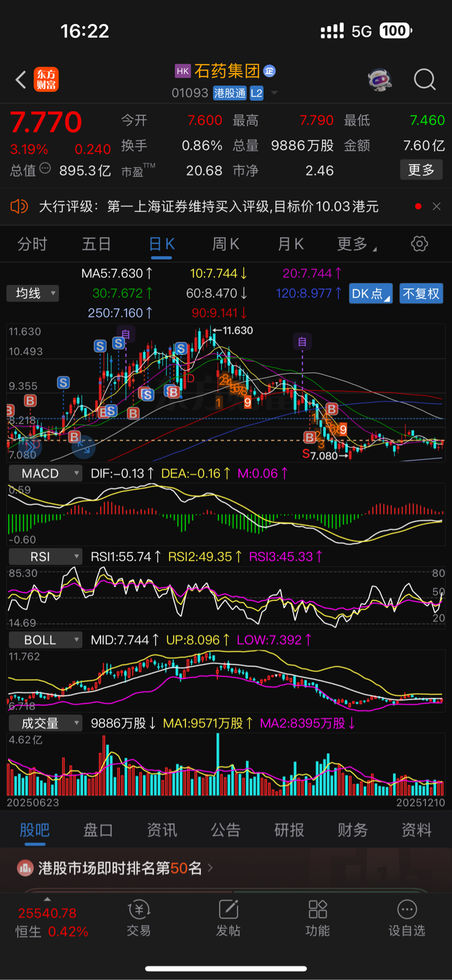Viewport: 452px width, 980px height.
Task: Tap the current price 7.770
Action: coord(46,122)
